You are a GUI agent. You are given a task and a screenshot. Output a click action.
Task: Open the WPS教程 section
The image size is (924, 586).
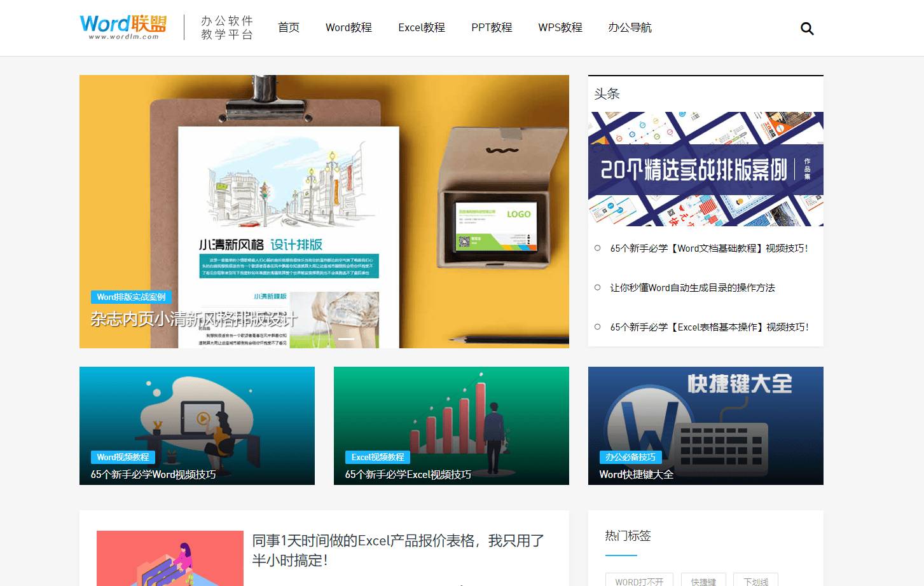(560, 27)
